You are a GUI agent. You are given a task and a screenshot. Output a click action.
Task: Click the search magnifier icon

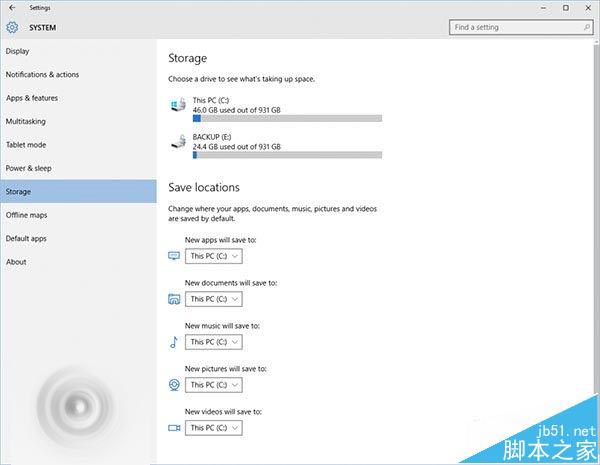tap(586, 27)
